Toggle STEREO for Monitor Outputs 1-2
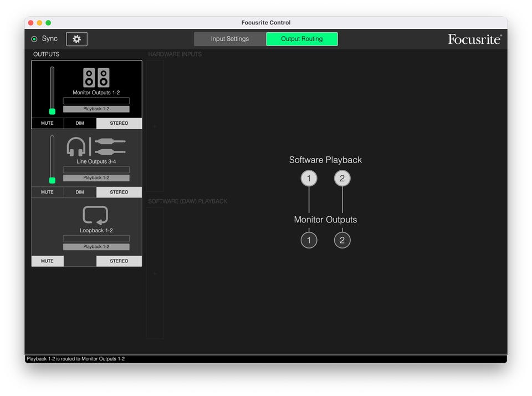This screenshot has height=396, width=532. pyautogui.click(x=119, y=123)
